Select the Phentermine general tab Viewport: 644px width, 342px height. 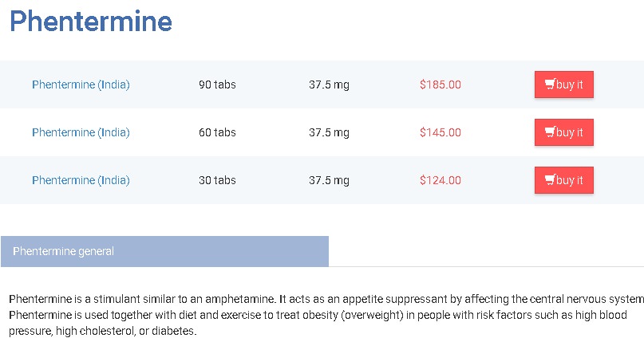(x=164, y=251)
